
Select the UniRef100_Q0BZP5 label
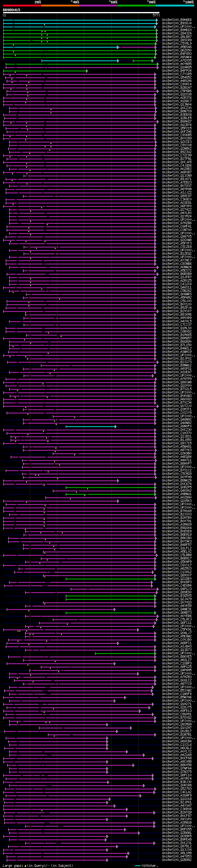(x=177, y=487)
